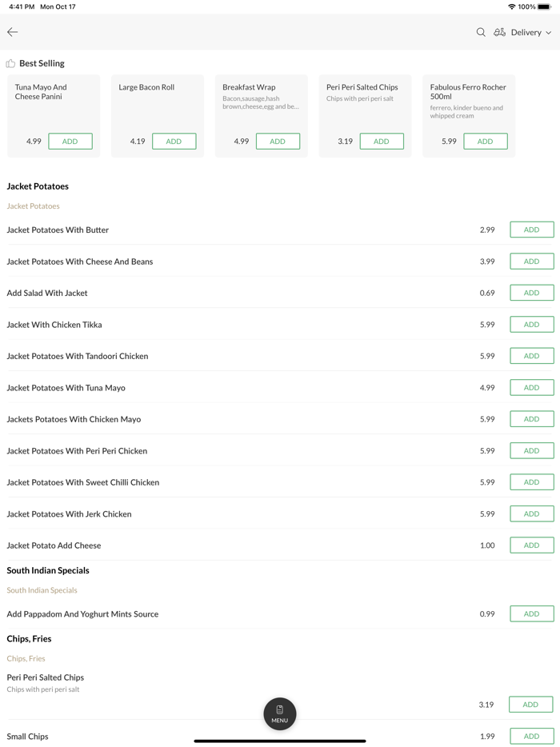
Task: Add Jacket Potato Add Cheese extra
Action: click(532, 545)
